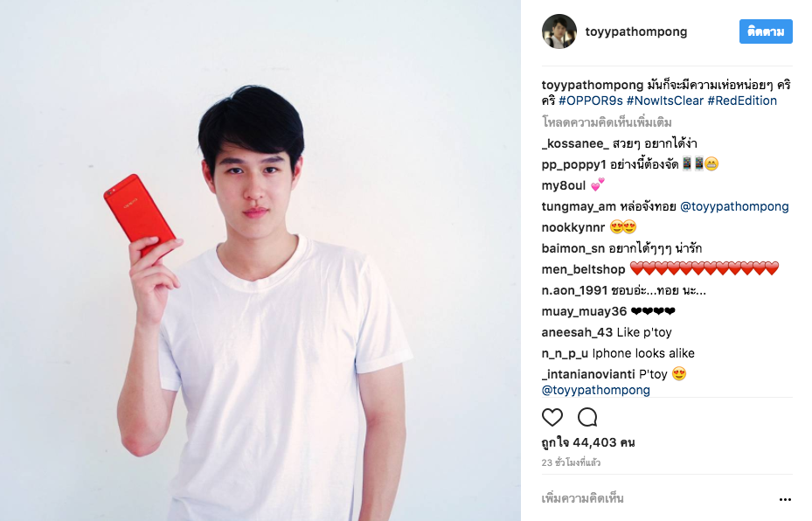Load more comments with โหลดความคิดเห็นเพิ่มเติม

tap(607, 122)
